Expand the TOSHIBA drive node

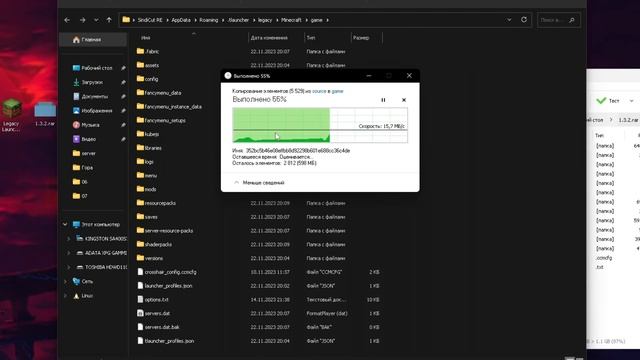coord(69,267)
